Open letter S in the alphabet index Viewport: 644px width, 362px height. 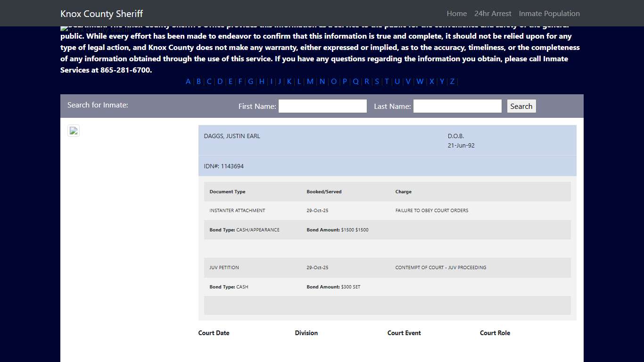[377, 82]
